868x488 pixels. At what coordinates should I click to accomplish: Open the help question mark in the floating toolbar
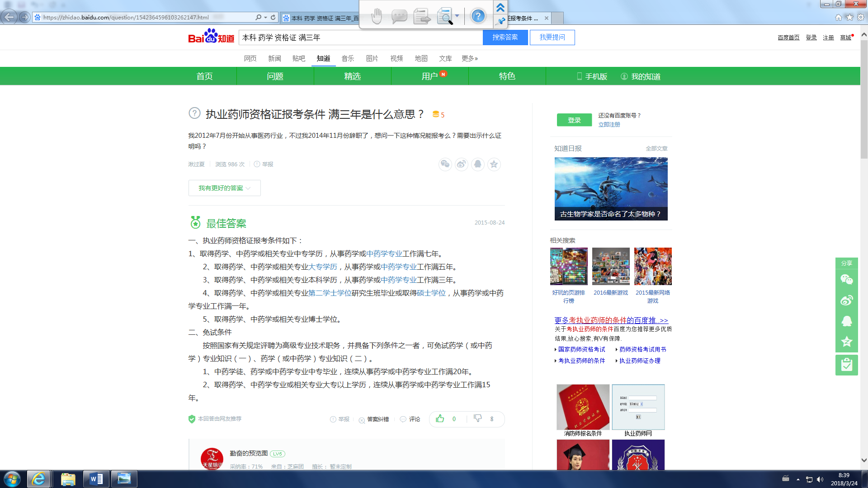coord(478,16)
